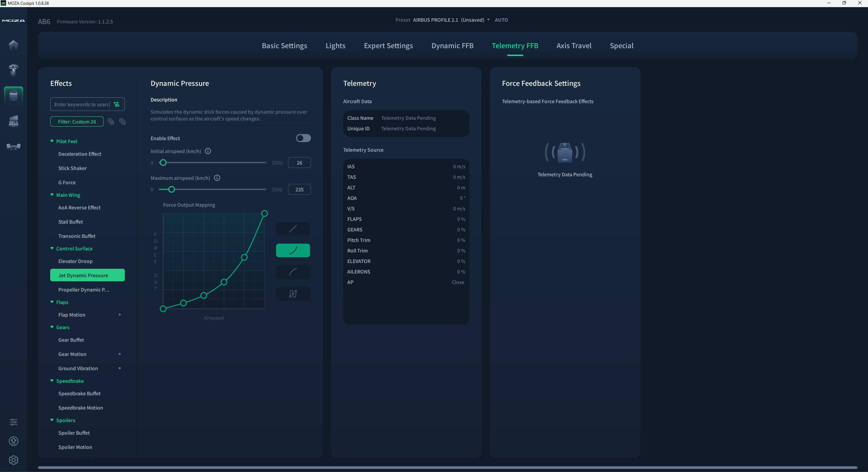Open the settings gear in sidebar
Image resolution: width=868 pixels, height=472 pixels.
[x=14, y=460]
